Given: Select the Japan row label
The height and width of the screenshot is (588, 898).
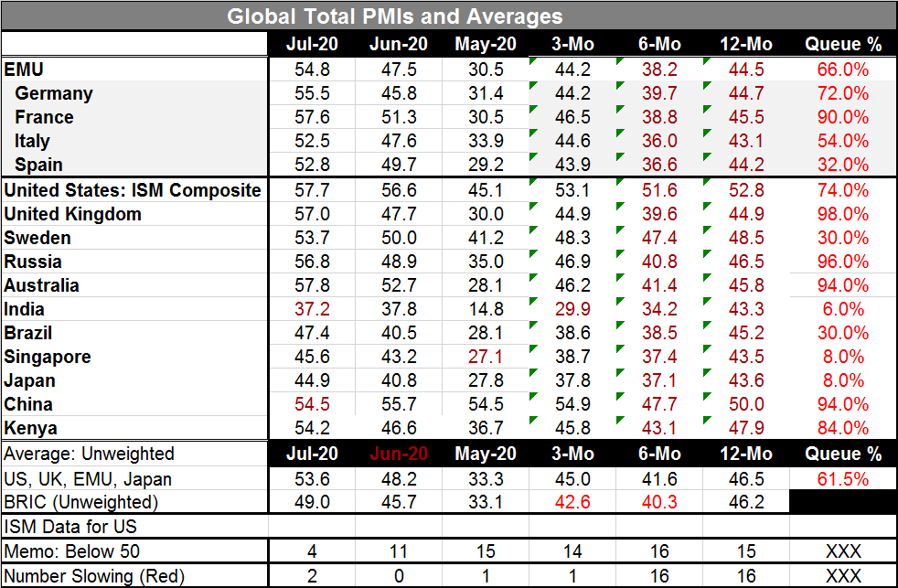Looking at the screenshot, I should tap(30, 380).
